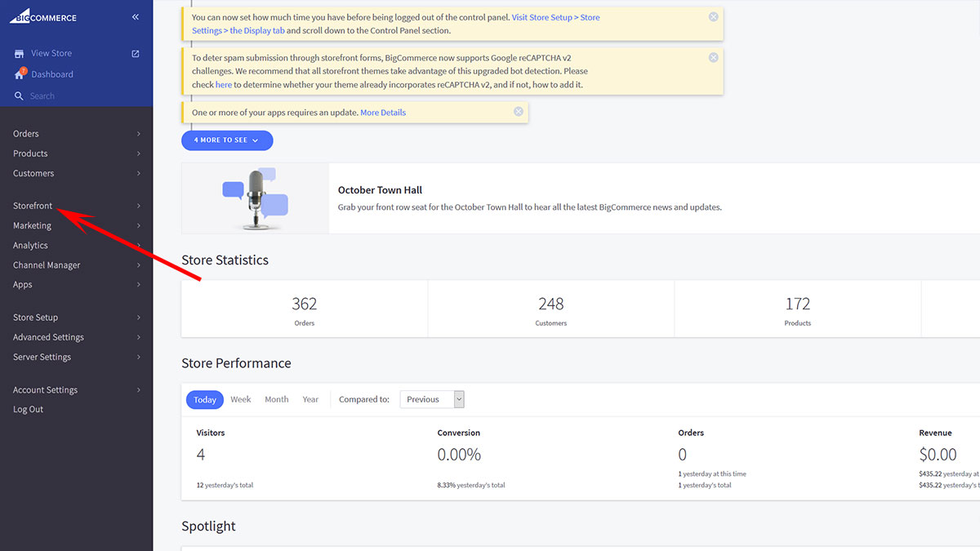Click the Dashboard home icon

coord(20,74)
